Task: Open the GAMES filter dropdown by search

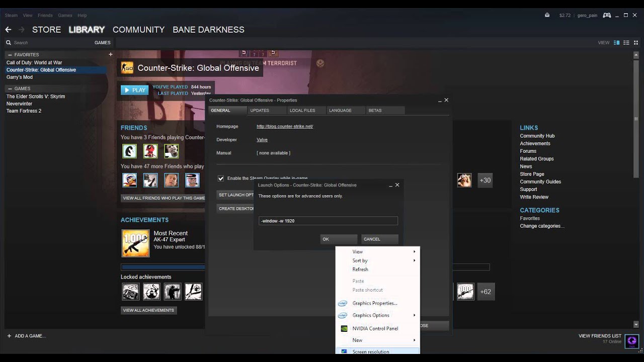Action: click(102, 43)
